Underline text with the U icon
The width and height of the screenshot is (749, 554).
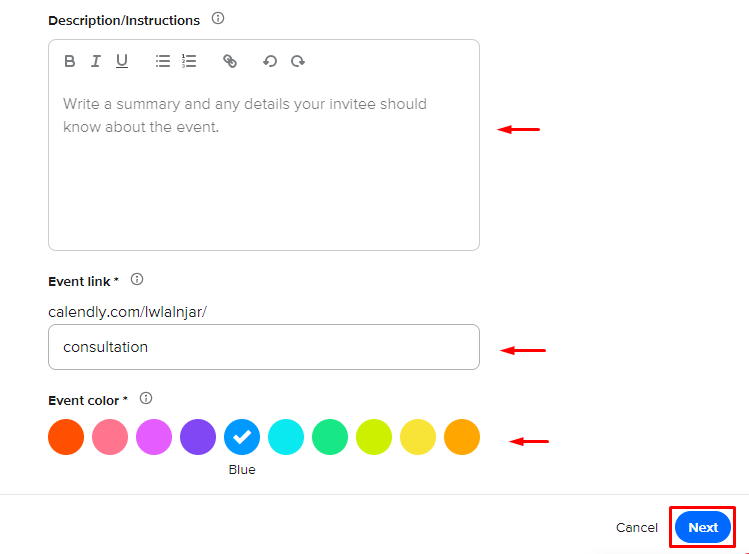tap(122, 61)
